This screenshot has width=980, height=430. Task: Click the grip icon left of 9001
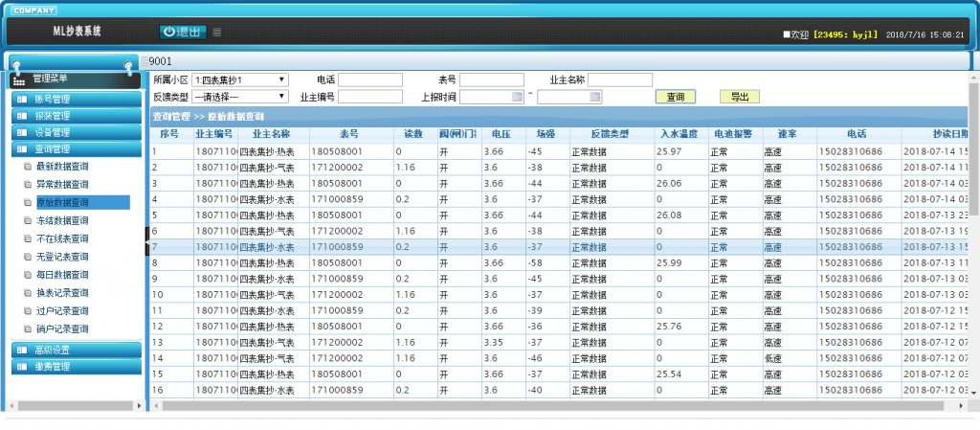click(x=144, y=60)
